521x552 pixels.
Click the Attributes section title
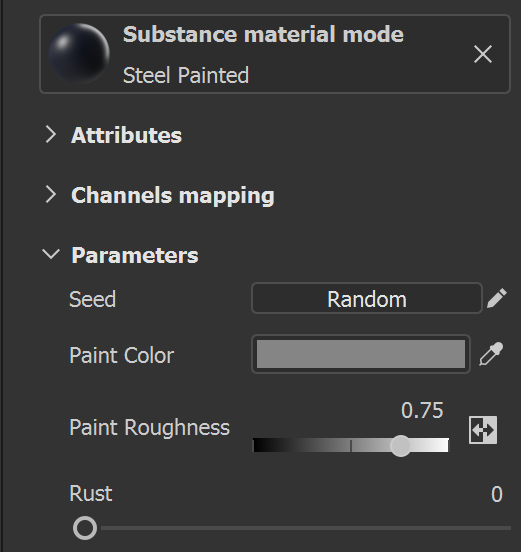tap(126, 135)
